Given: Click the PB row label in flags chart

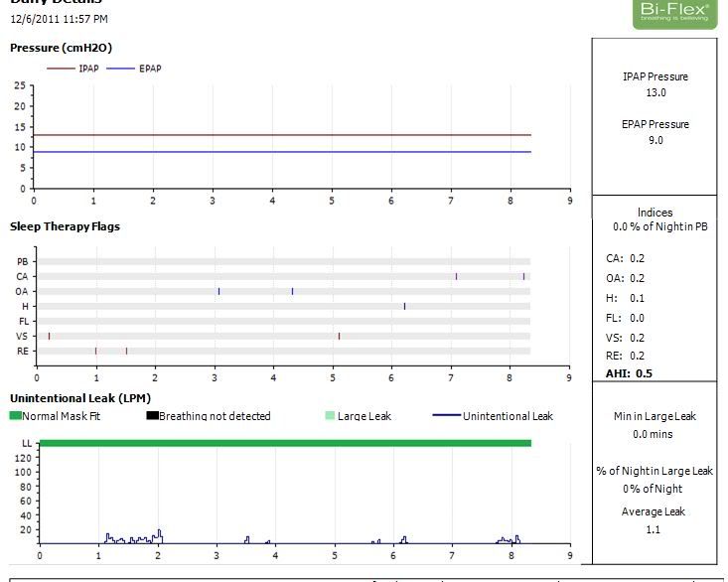Looking at the screenshot, I should pyautogui.click(x=22, y=262).
